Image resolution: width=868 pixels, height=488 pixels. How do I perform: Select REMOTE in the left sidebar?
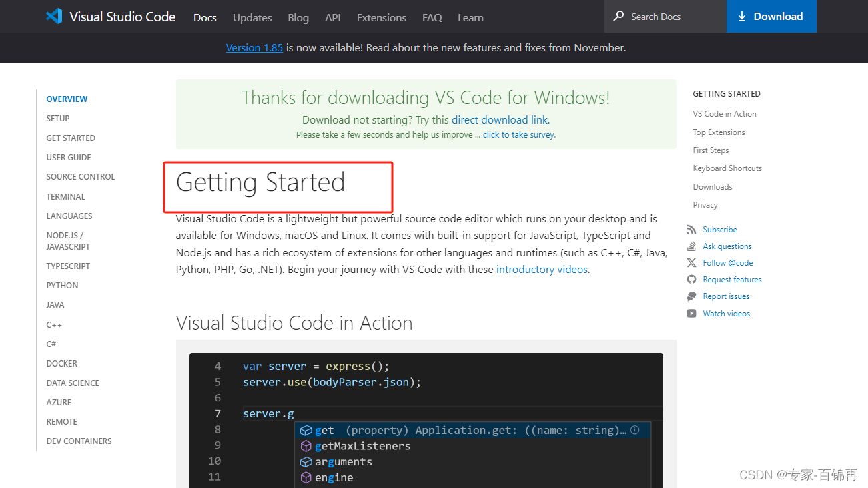point(61,421)
